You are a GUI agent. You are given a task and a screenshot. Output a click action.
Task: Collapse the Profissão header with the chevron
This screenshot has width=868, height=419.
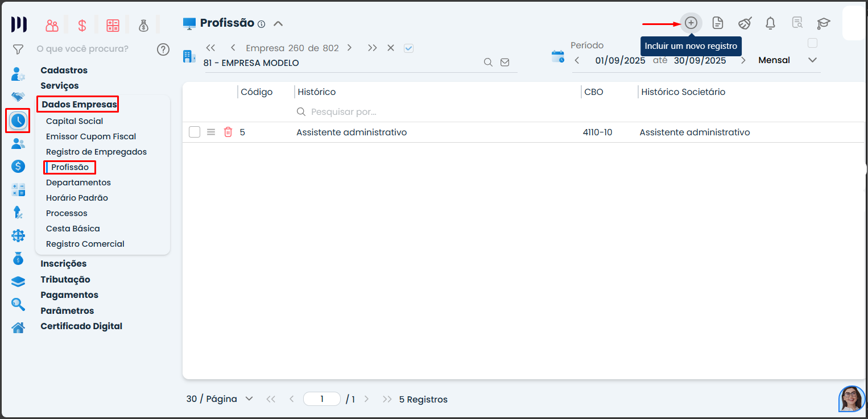point(278,24)
